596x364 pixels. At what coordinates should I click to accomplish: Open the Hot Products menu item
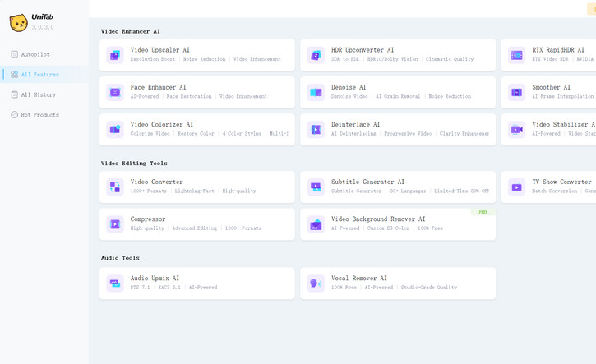[44, 115]
